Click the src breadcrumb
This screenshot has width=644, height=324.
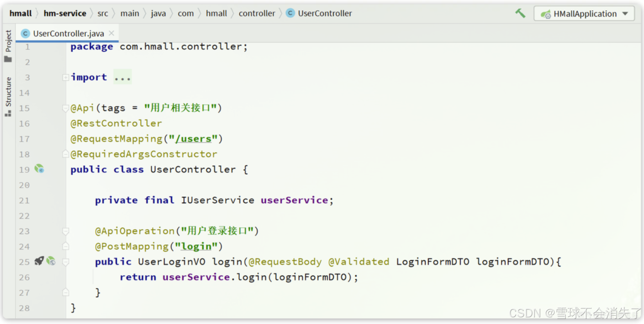(x=103, y=13)
